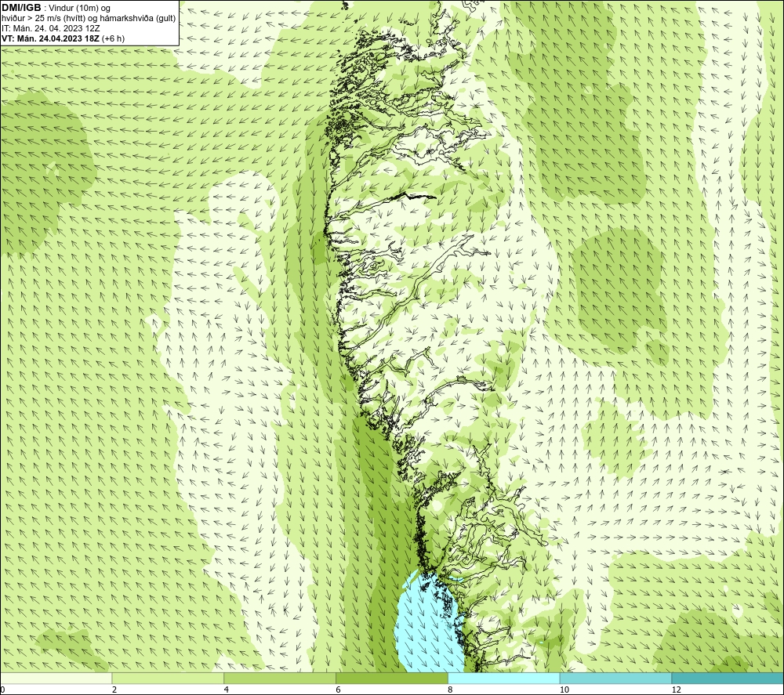
Task: Select the palest 0–2 m/s color swatch
Action: tap(56, 678)
